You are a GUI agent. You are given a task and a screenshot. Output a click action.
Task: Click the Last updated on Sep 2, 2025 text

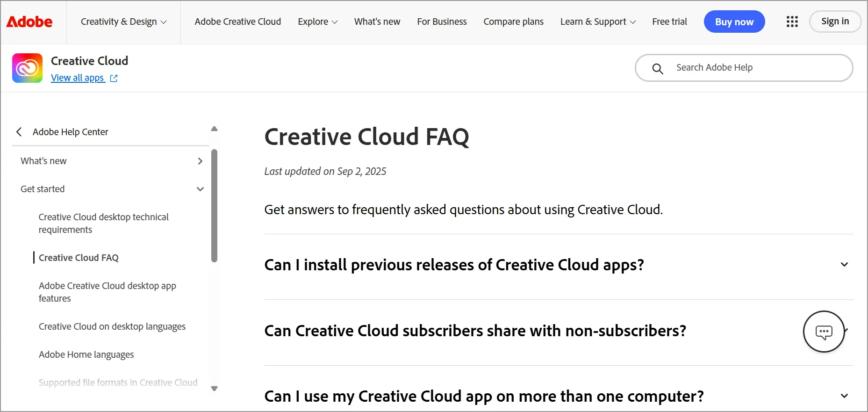[325, 171]
